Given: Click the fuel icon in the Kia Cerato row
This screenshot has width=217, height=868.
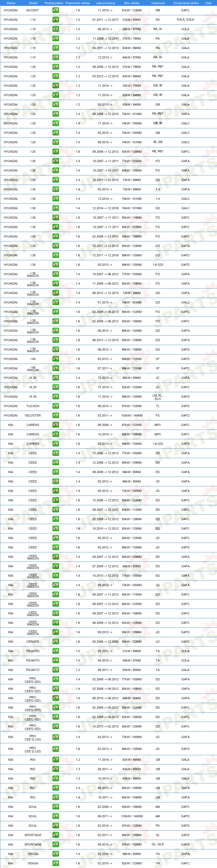Looking at the screenshot, I should tap(56, 642).
